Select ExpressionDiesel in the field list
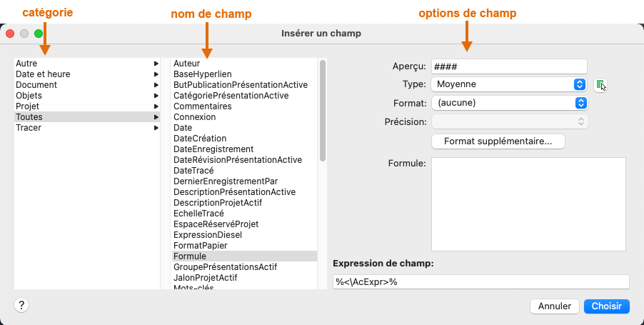 coord(207,234)
